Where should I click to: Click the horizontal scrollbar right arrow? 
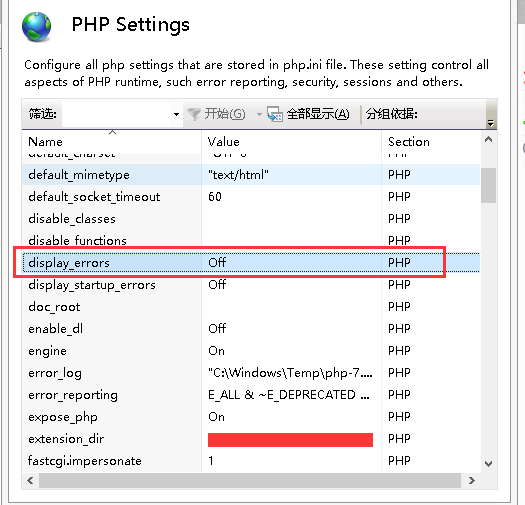pos(472,481)
